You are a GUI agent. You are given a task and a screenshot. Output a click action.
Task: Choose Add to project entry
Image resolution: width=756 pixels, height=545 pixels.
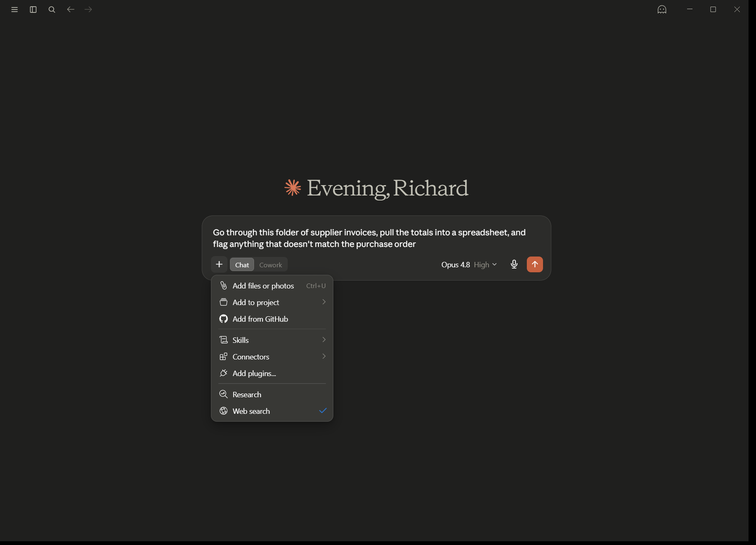[x=272, y=302]
